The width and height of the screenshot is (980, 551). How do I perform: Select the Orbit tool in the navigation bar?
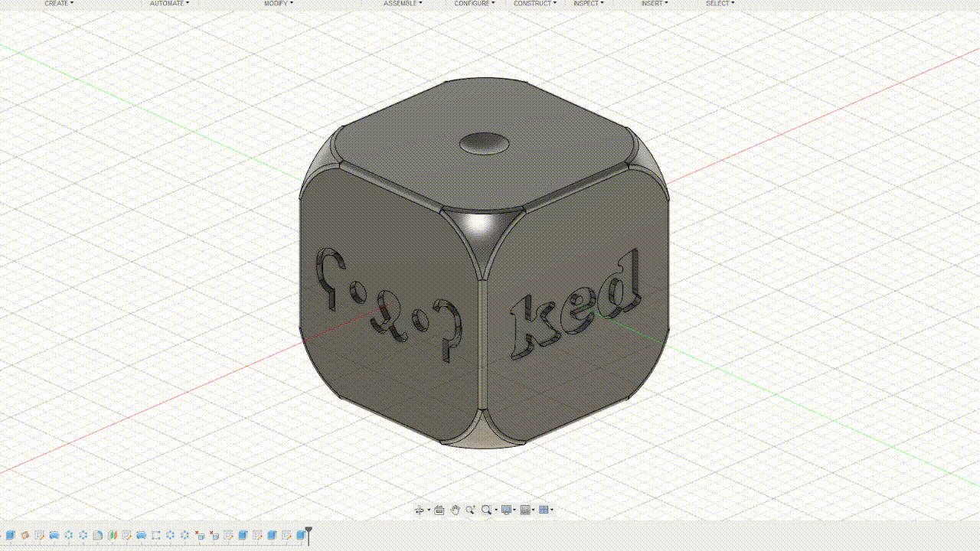click(x=420, y=510)
